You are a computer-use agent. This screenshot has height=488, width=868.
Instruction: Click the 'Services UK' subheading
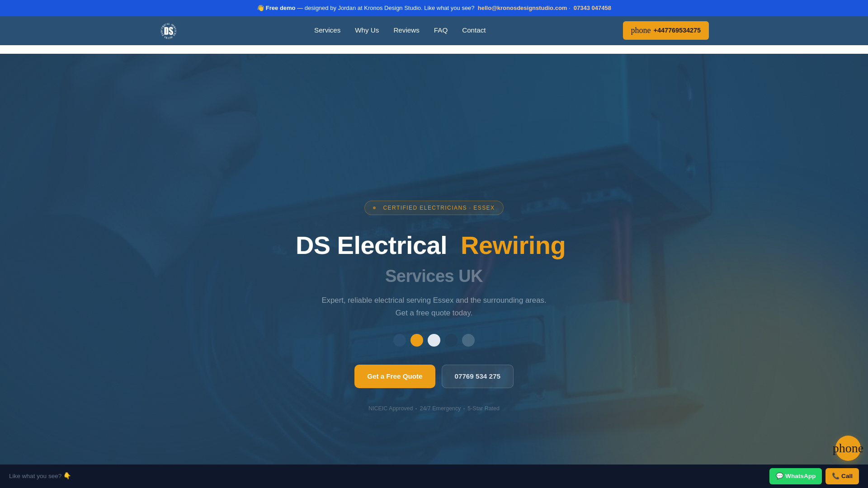[434, 276]
